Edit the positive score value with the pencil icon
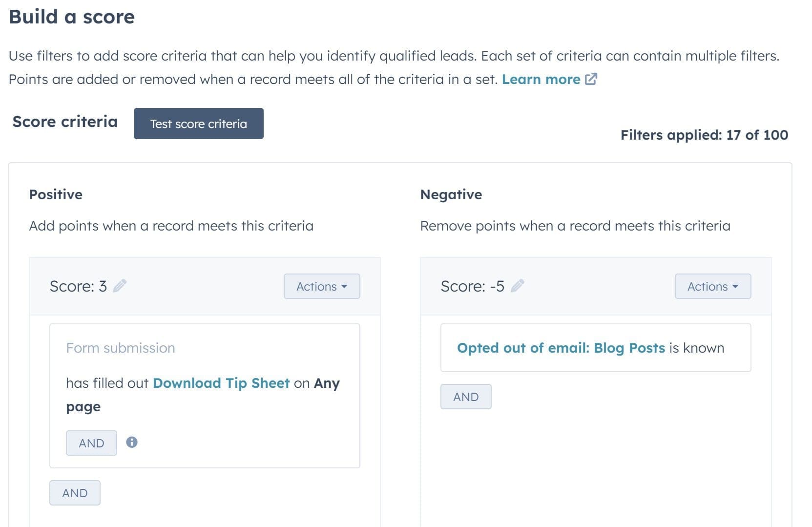 pyautogui.click(x=120, y=286)
